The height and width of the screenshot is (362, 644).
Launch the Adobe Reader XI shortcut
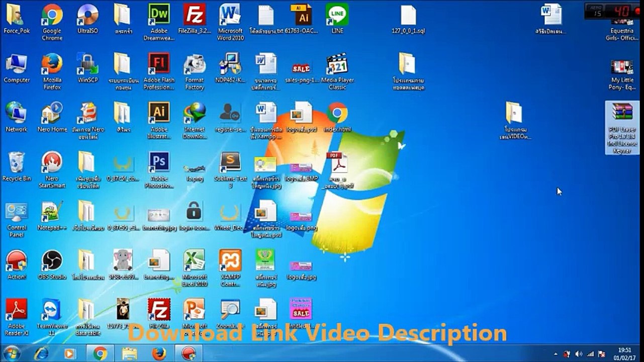coord(17,318)
